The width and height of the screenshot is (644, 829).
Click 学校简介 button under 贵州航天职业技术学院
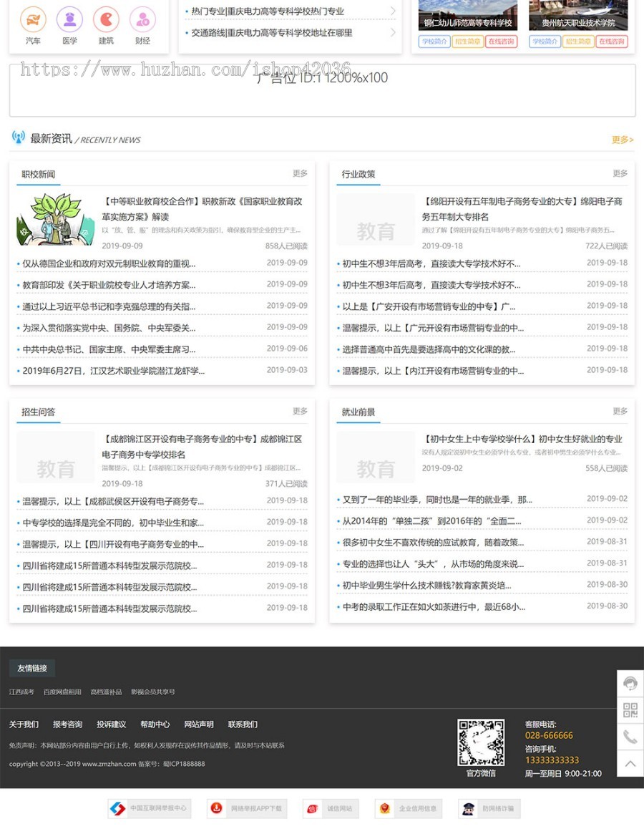pyautogui.click(x=545, y=42)
